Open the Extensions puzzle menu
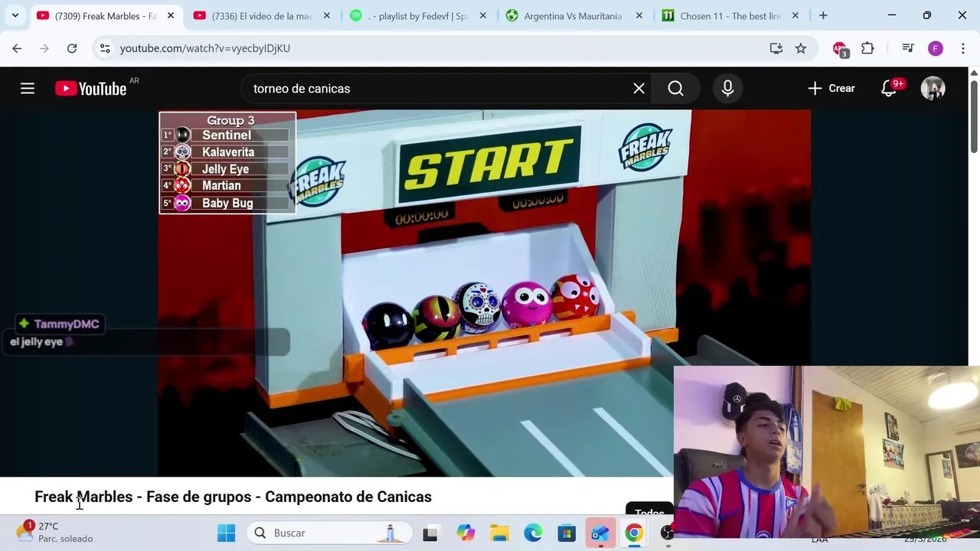This screenshot has width=980, height=551. [867, 48]
